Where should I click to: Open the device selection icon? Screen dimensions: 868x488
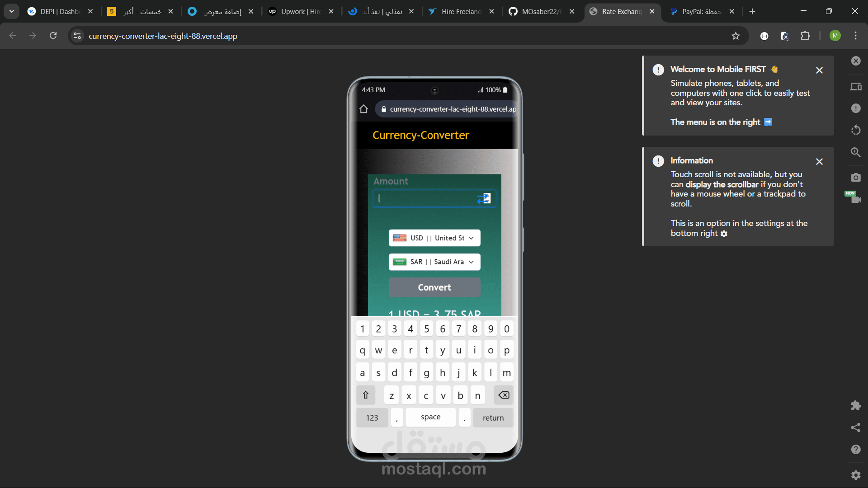tap(855, 86)
